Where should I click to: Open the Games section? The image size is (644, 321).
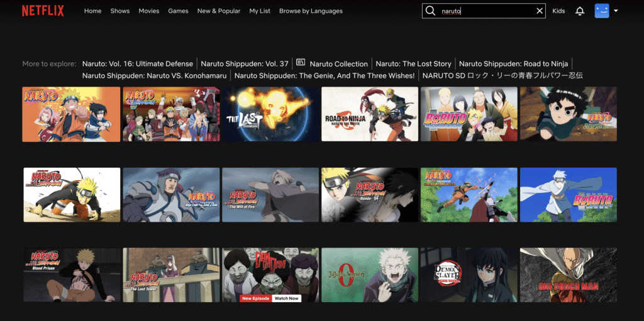click(178, 11)
